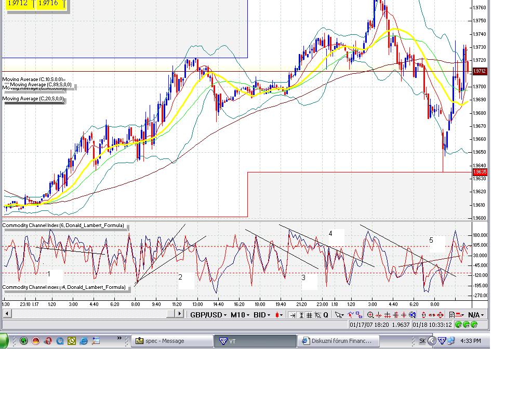This screenshot has width=532, height=399.
Task: Open the candlestick chart type dropdown
Action: 279,315
